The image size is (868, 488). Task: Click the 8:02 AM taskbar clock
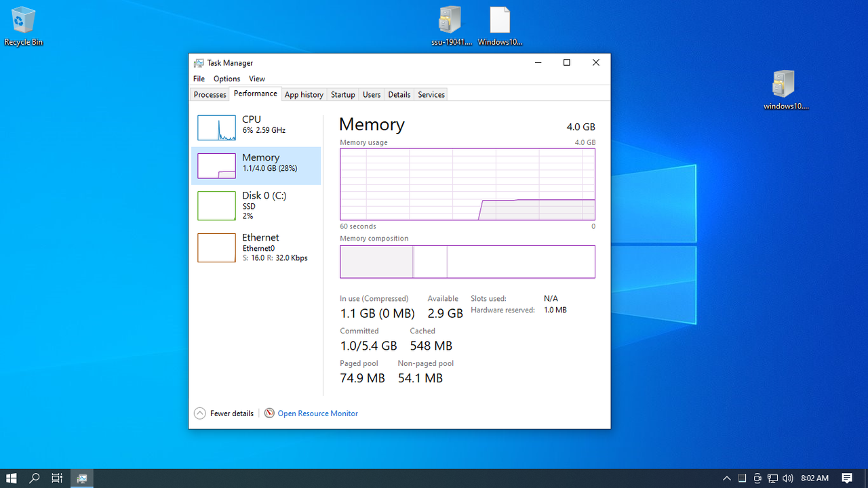point(814,478)
